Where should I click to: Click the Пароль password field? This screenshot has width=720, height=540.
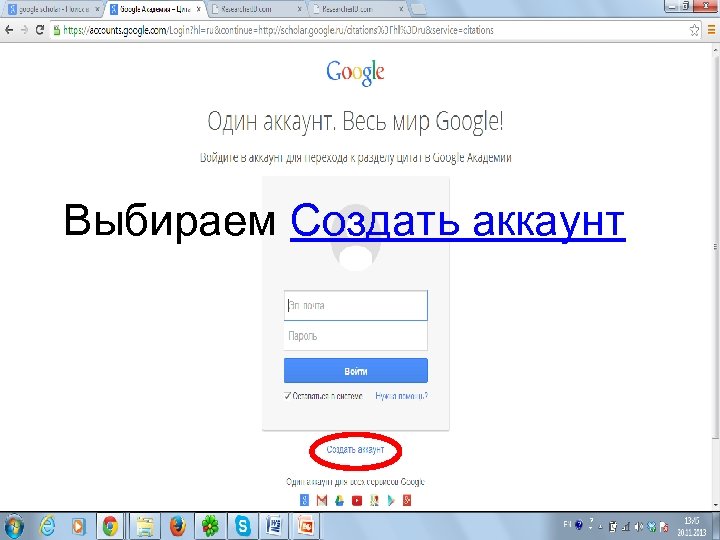coord(355,336)
